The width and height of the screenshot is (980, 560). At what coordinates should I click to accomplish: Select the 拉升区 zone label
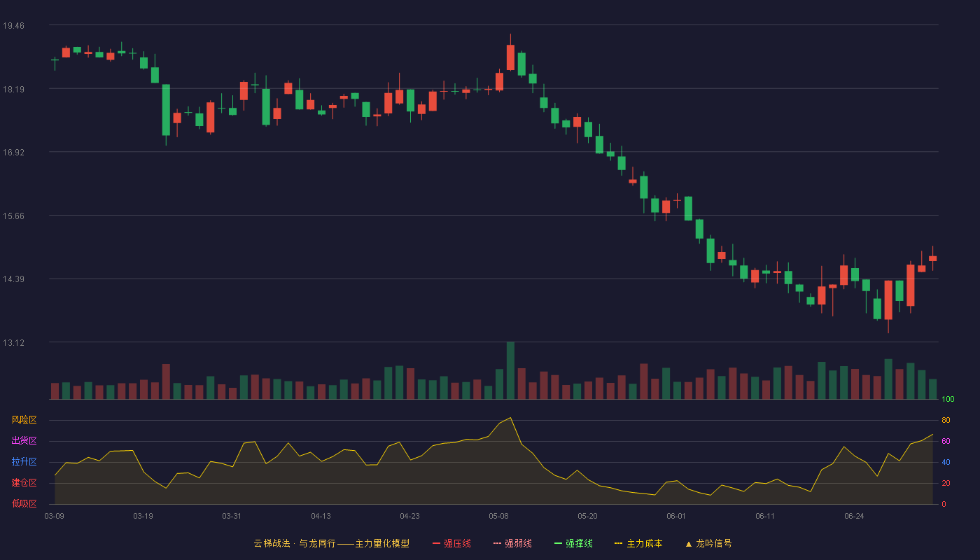[24, 462]
